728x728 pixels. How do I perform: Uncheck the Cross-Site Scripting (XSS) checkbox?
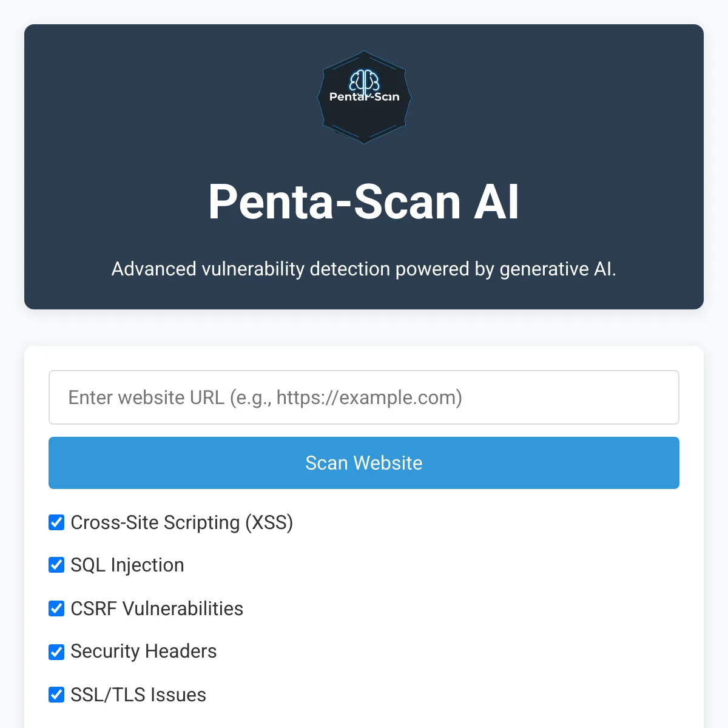[x=56, y=522]
